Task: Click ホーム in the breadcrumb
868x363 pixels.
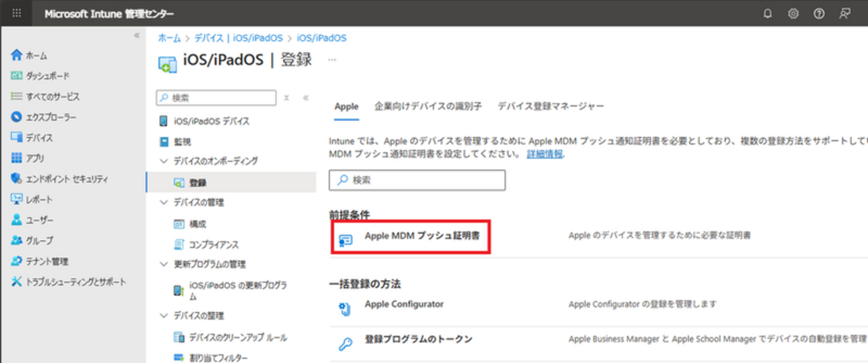Action: click(169, 38)
